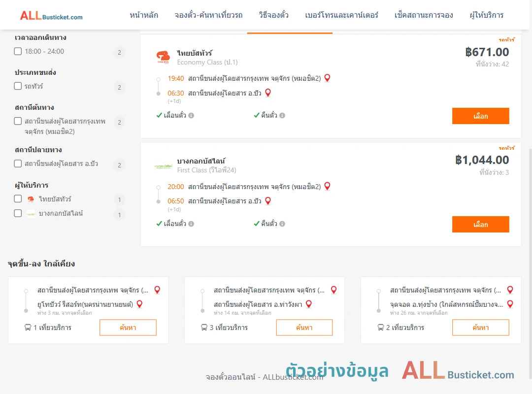Click map pin beside 06:30 arrival station
Viewport: 532px width, 394px height.
[268, 93]
